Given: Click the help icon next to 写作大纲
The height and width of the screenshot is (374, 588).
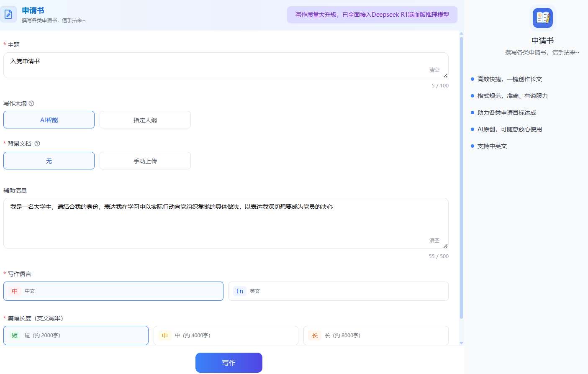Looking at the screenshot, I should point(31,103).
